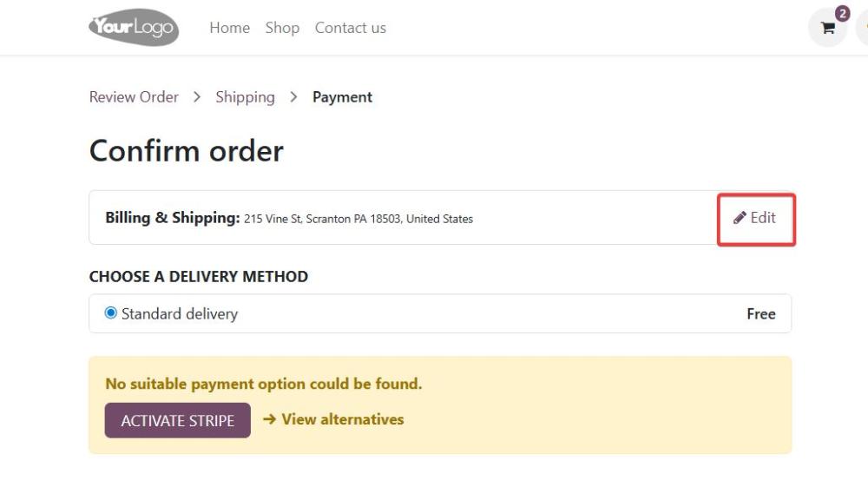Open the Contact us page
Viewport: 868px width, 487px height.
tap(351, 28)
